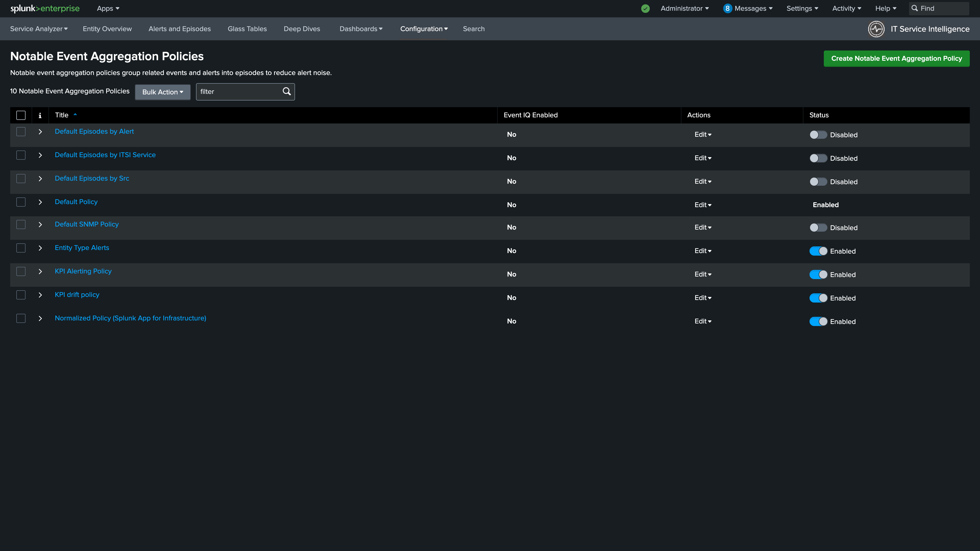Expand the KPI drift policy row

[40, 295]
